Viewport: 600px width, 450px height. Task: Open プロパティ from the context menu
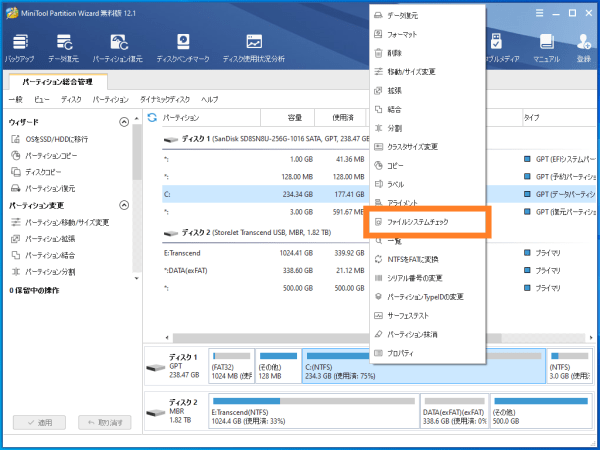pyautogui.click(x=427, y=353)
